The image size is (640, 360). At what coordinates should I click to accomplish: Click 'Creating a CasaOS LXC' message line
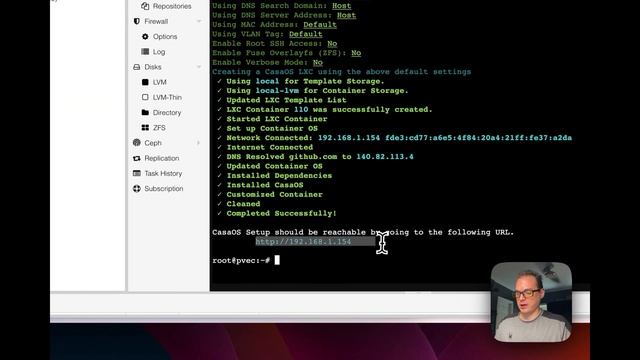341,72
